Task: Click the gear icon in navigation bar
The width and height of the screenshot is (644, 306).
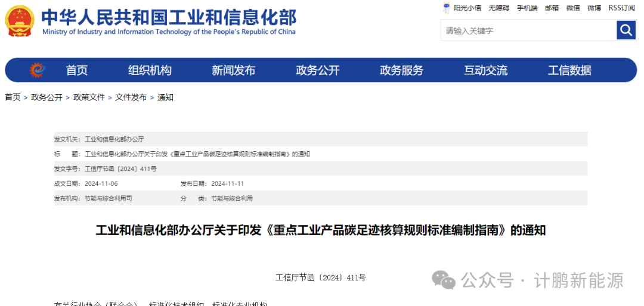Action: tap(38, 70)
